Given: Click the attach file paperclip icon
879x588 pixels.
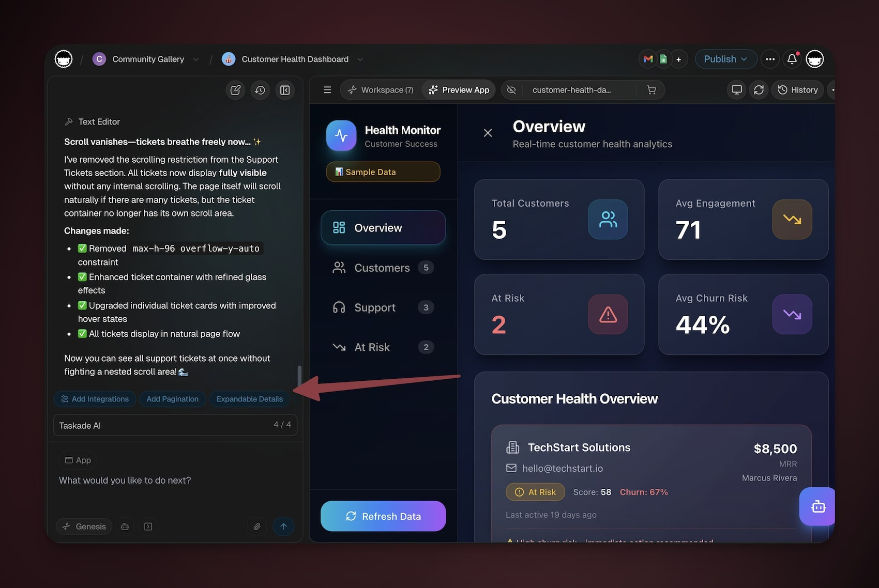Looking at the screenshot, I should click(257, 527).
